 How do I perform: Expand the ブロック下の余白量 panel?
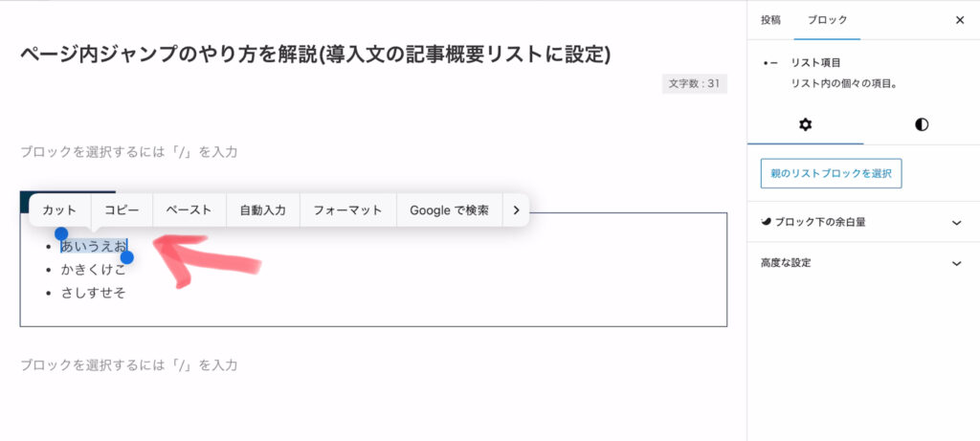(x=862, y=222)
